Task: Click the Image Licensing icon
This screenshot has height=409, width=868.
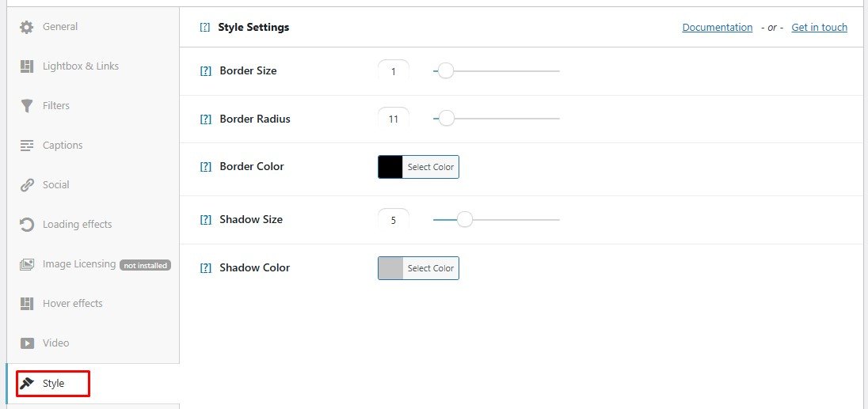Action: click(x=27, y=264)
